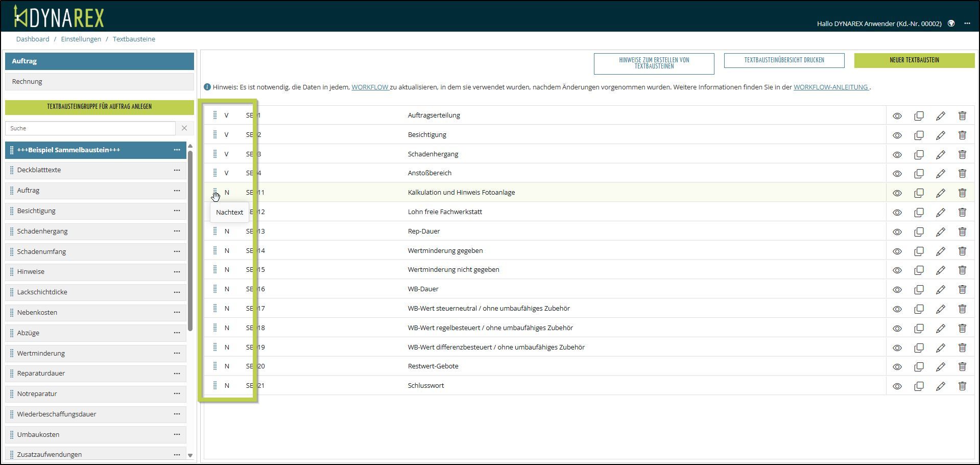The width and height of the screenshot is (980, 465).
Task: Duplicate the Schadenhergang text block
Action: (x=919, y=154)
